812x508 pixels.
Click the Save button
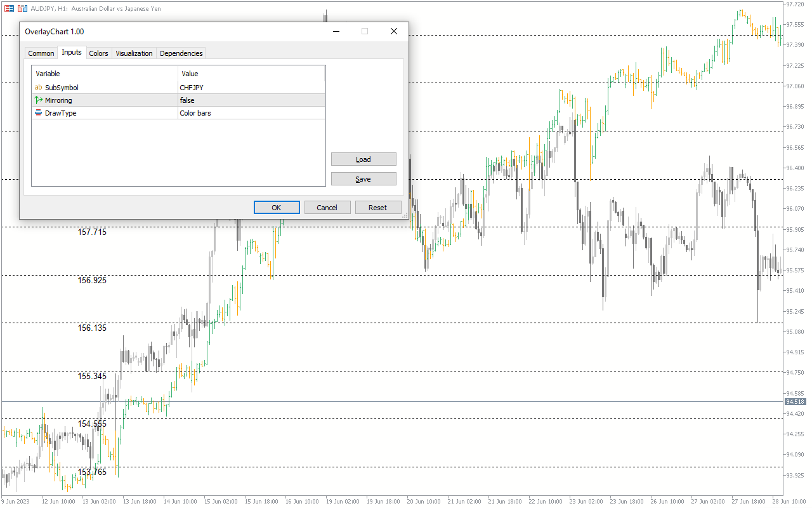(x=363, y=179)
